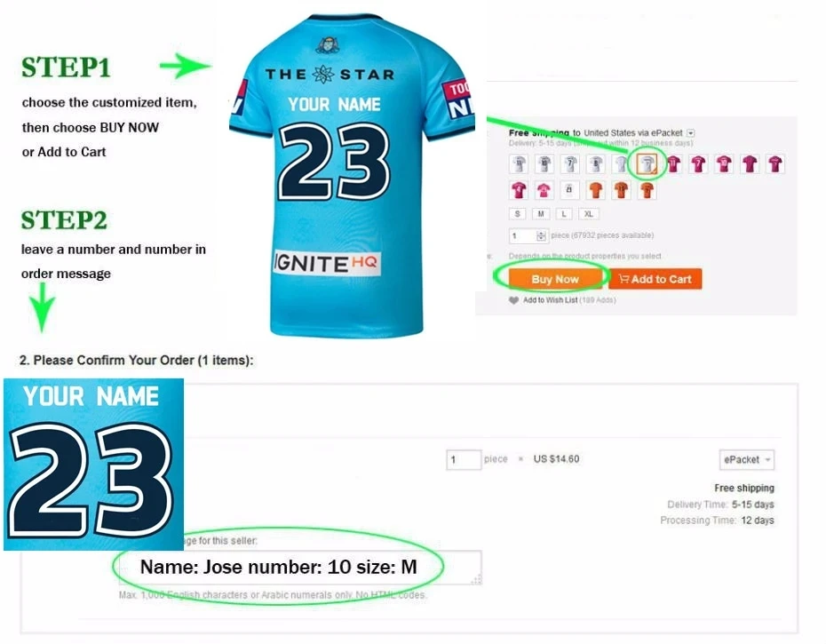Select the last orange jersey thumbnail

click(647, 190)
